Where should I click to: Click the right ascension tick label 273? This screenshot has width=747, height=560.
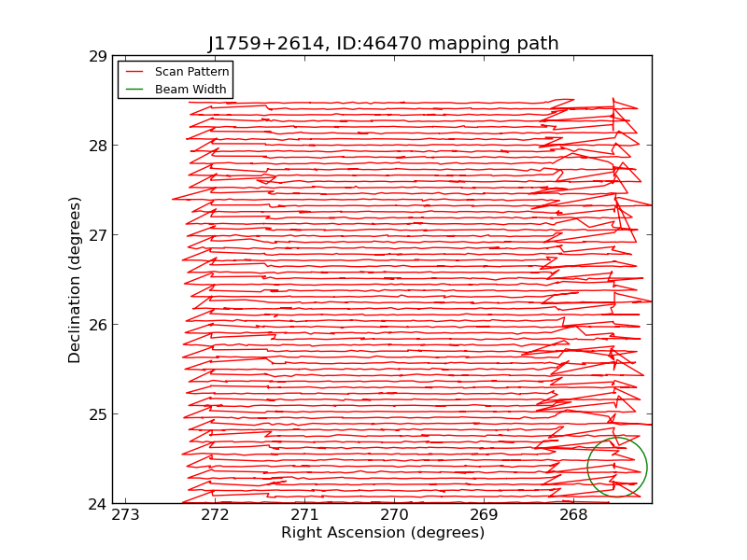coord(126,515)
